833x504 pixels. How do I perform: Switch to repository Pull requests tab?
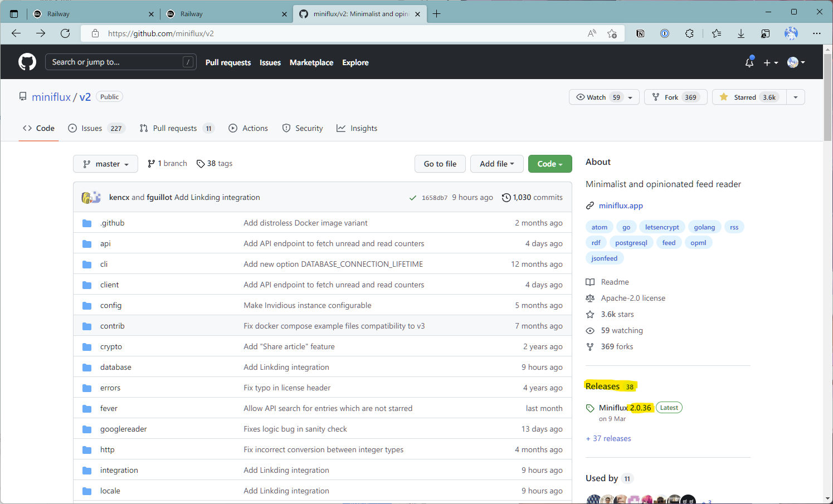(x=177, y=128)
